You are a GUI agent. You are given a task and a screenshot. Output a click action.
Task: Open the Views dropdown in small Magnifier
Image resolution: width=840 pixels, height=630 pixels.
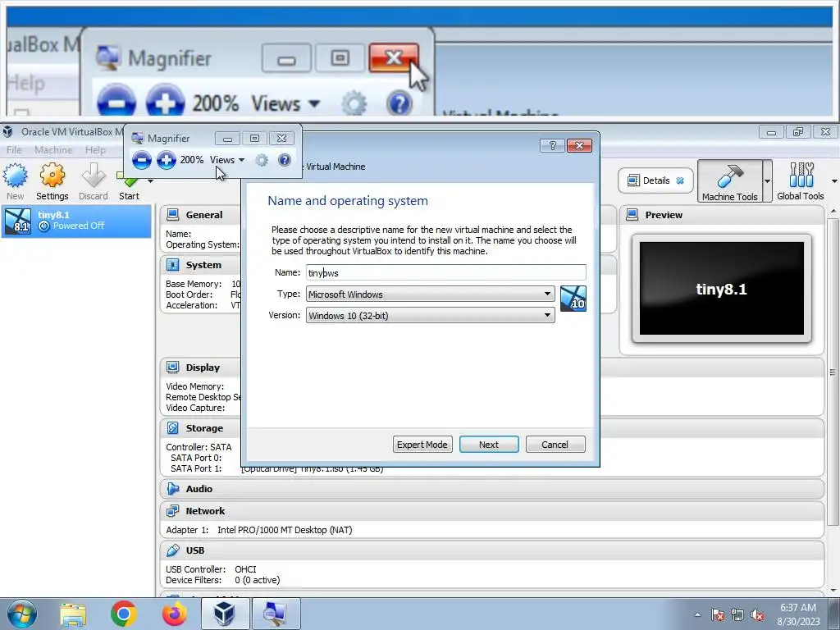pos(227,160)
